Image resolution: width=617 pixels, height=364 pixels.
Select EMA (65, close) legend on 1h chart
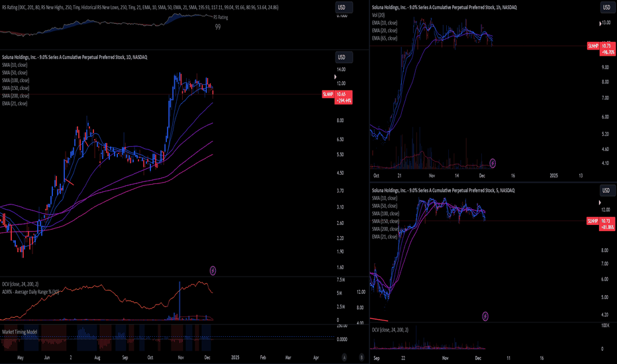pos(385,38)
